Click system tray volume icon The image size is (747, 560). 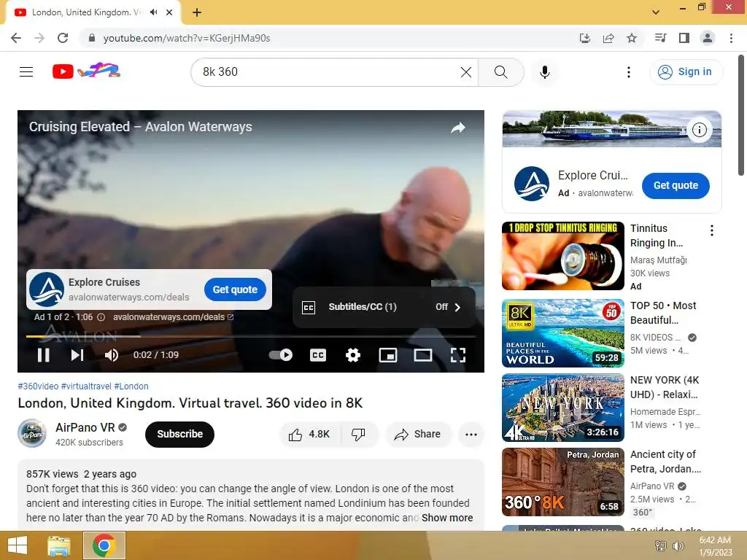pyautogui.click(x=678, y=545)
